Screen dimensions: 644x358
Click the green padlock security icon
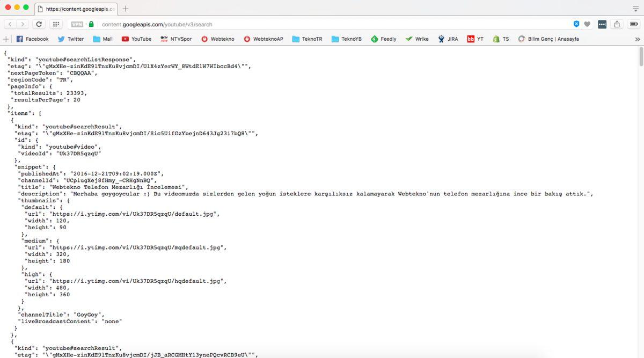click(x=91, y=24)
